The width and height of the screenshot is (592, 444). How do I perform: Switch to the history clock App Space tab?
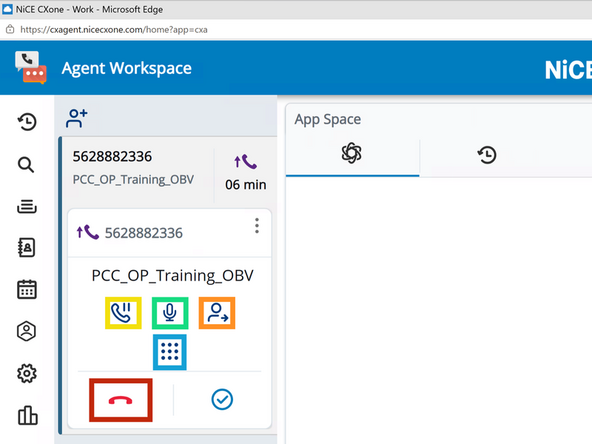(x=487, y=155)
